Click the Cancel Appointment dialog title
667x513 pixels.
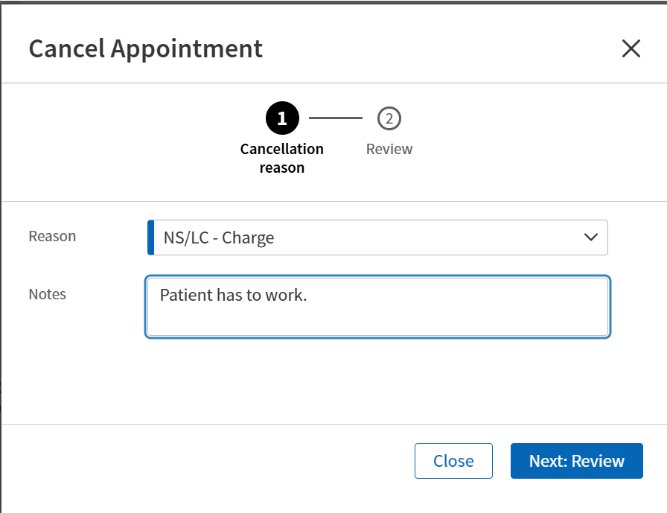tap(146, 48)
